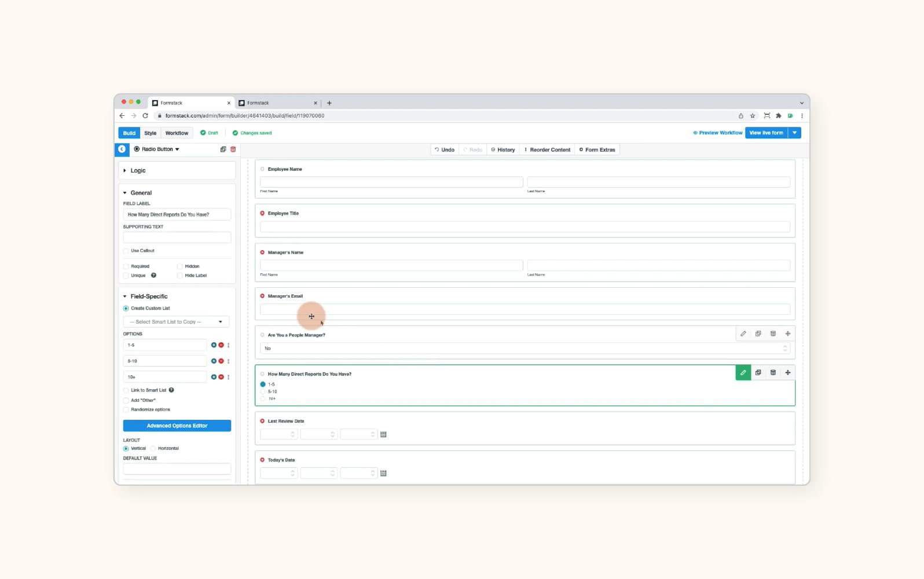This screenshot has width=924, height=579.
Task: Add option after the 1-5 option
Action: pyautogui.click(x=214, y=345)
